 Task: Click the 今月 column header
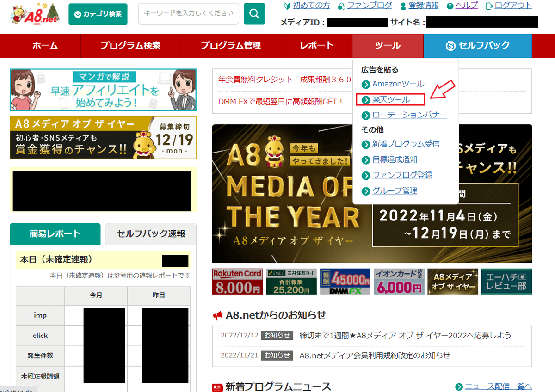coord(96,295)
